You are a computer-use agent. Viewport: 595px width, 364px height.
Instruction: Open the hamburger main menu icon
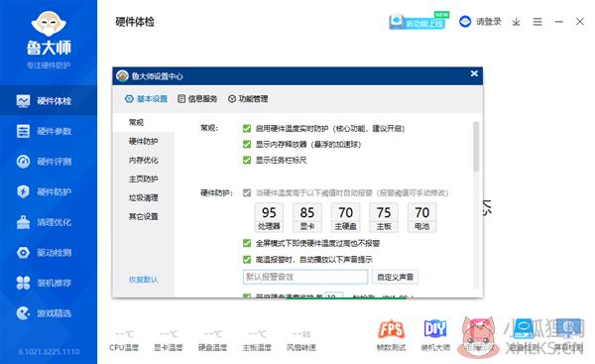pos(537,22)
